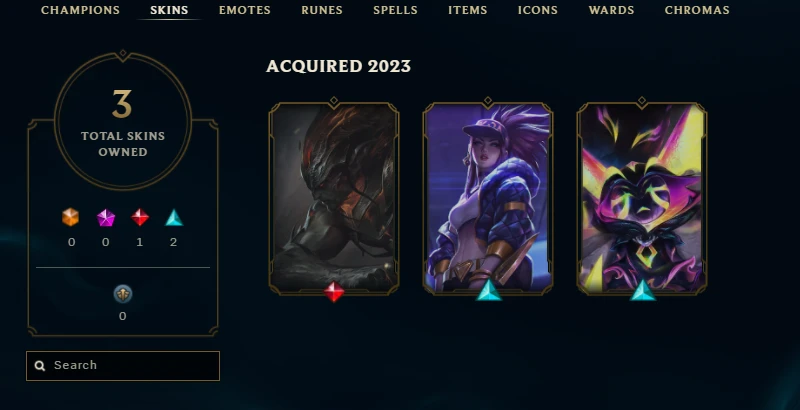Click the cyan Epic triangle gem in sidebar
Viewport: 800px width, 410px height.
(174, 218)
